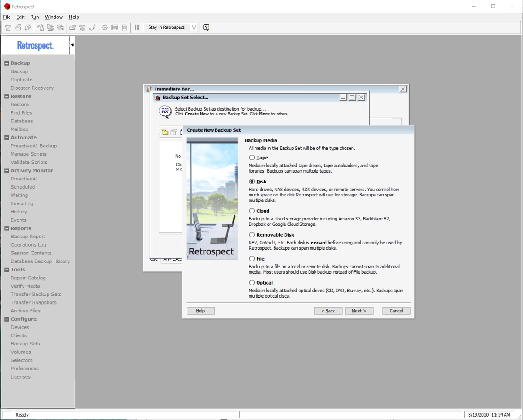Collapse the sidebar using the arrow handle
Viewport: 523px width, 420px height.
tap(72, 45)
